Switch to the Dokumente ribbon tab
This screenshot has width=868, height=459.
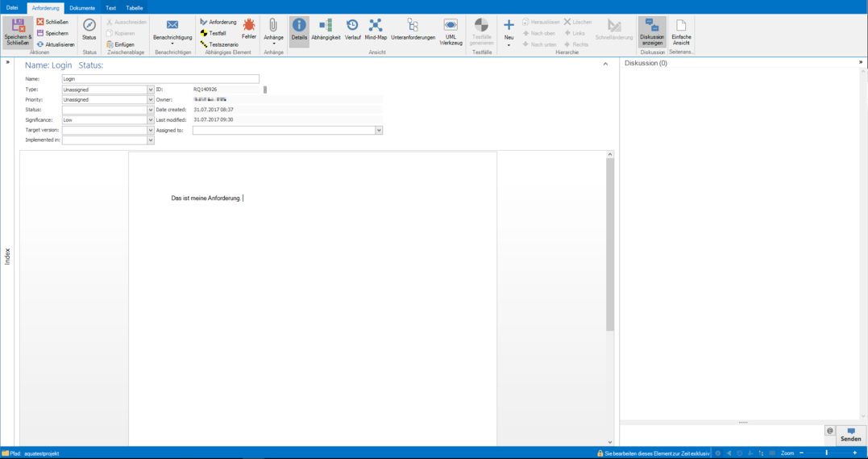[x=82, y=8]
